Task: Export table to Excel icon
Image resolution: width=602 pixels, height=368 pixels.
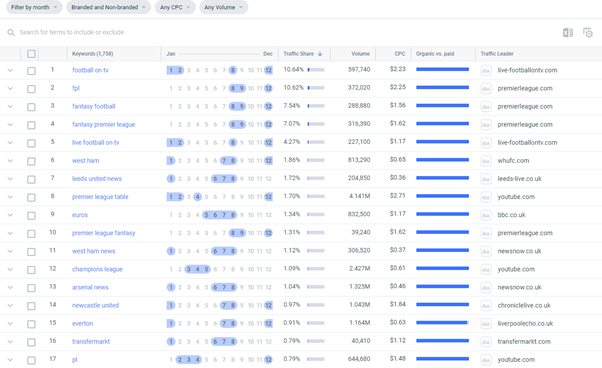Action: click(568, 33)
